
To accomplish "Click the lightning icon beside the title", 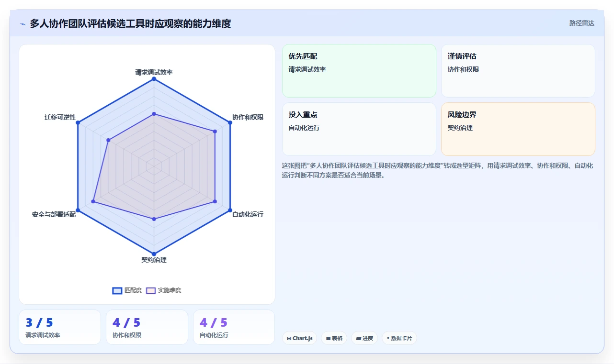I will point(23,23).
